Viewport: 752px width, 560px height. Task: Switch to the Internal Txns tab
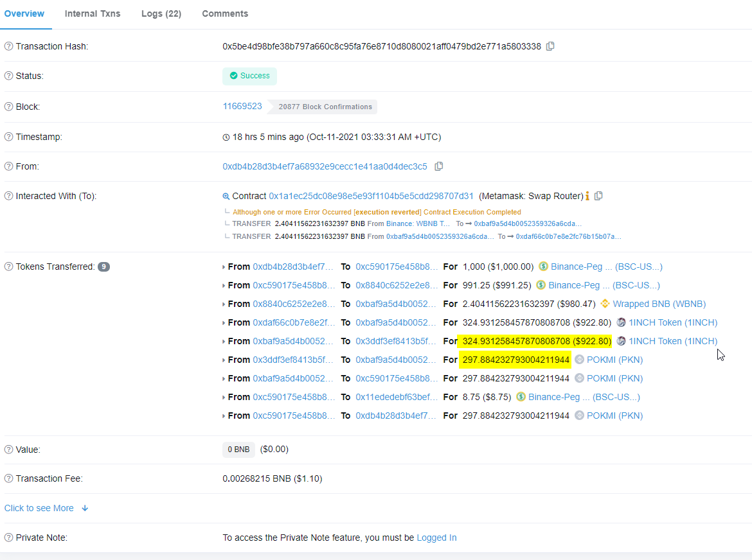point(93,13)
